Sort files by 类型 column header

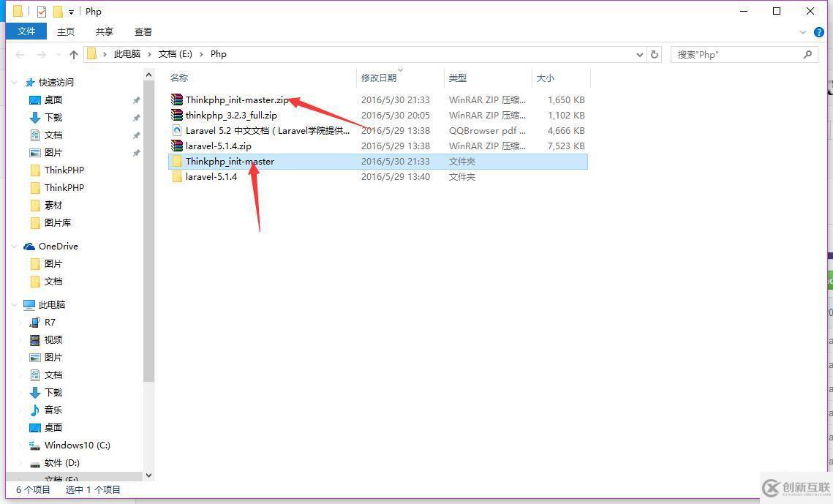coord(457,78)
